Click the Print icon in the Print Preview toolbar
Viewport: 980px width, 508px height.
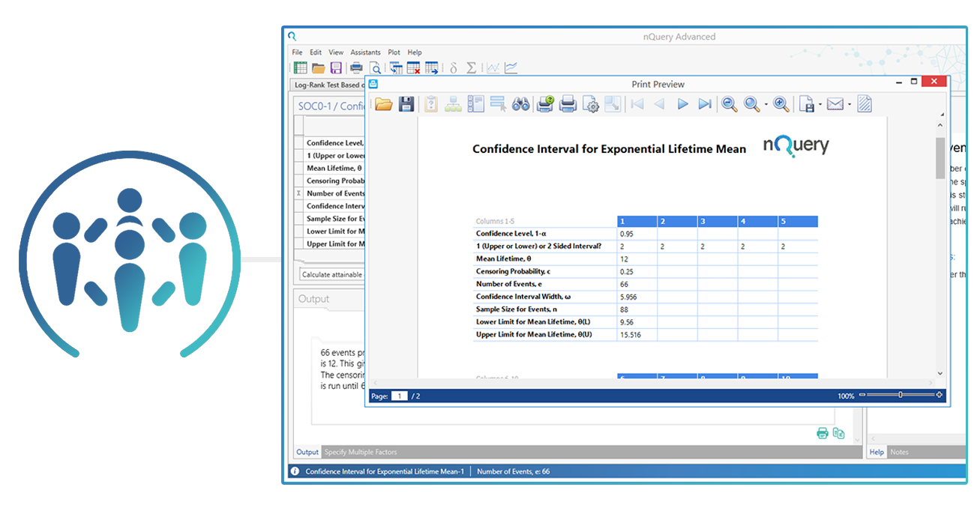click(x=568, y=104)
